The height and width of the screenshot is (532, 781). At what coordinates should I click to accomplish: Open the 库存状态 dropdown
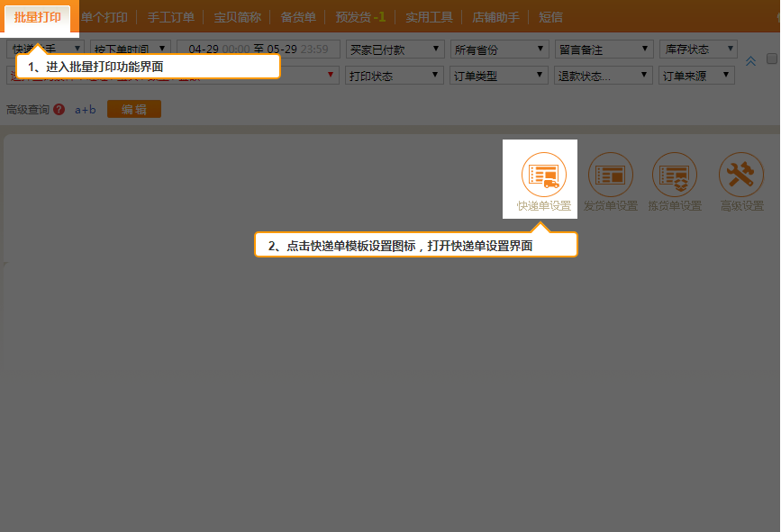coord(698,50)
